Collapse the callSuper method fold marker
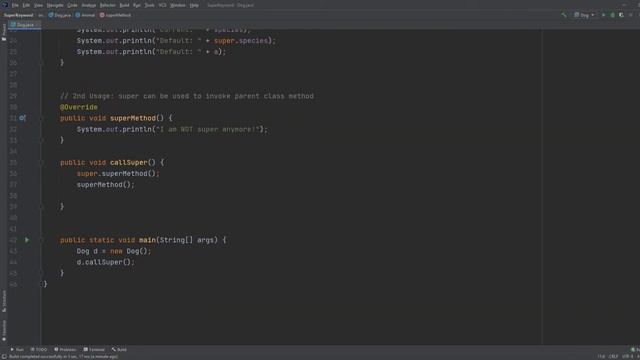 click(42, 162)
